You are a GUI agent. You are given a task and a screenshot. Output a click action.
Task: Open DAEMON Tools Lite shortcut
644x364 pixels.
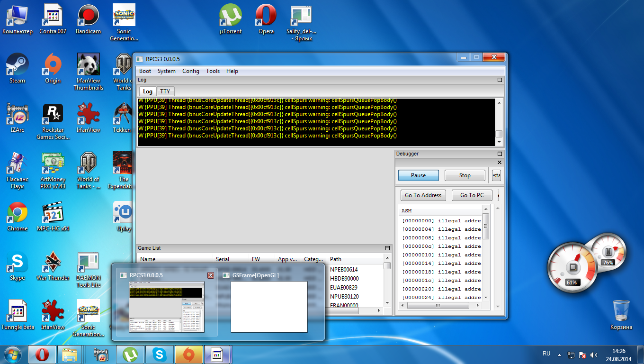(89, 269)
